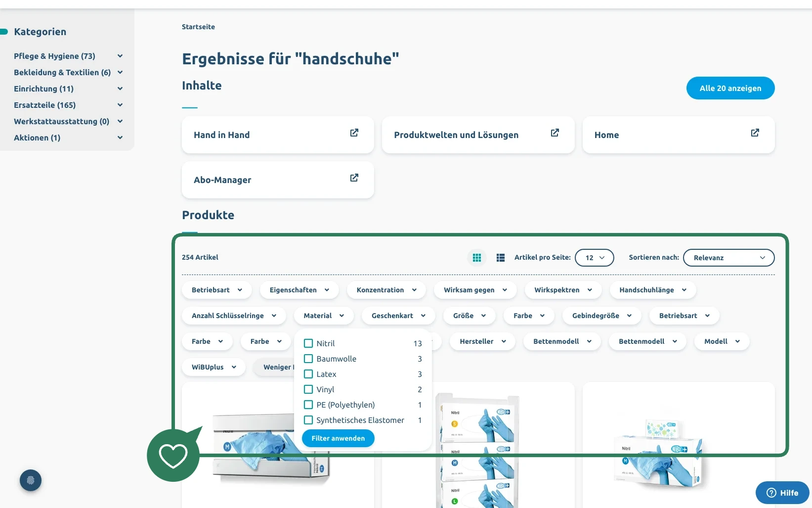Collapse the Material filter dropdown
This screenshot has width=812, height=508.
point(324,316)
